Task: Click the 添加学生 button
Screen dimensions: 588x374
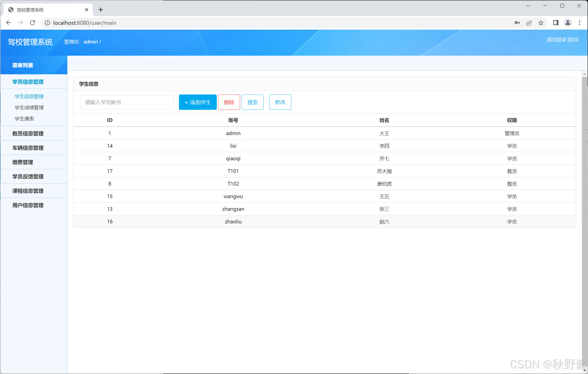Action: (x=197, y=102)
